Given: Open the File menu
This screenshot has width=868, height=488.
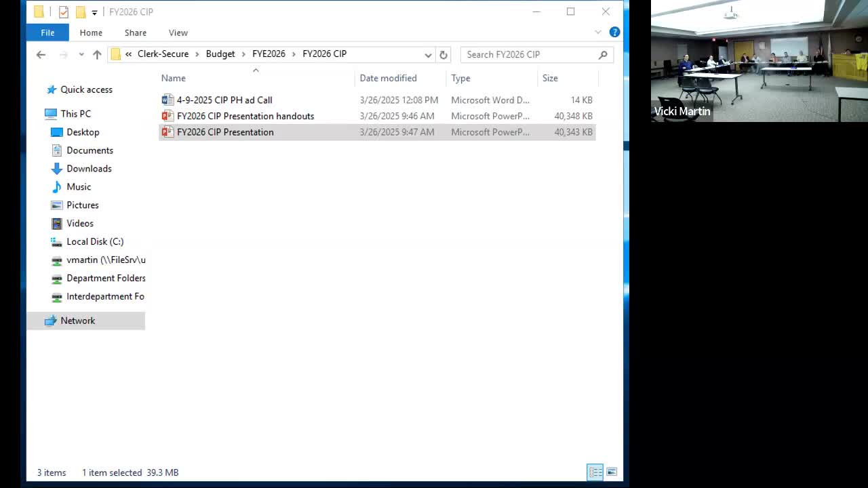Looking at the screenshot, I should click(x=47, y=33).
